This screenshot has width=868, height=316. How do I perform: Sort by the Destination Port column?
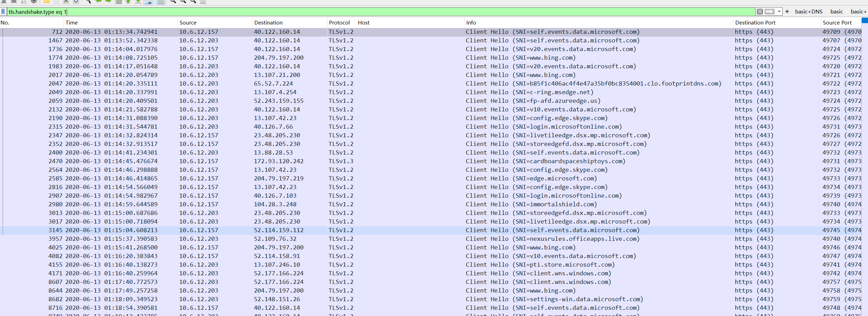pyautogui.click(x=755, y=23)
